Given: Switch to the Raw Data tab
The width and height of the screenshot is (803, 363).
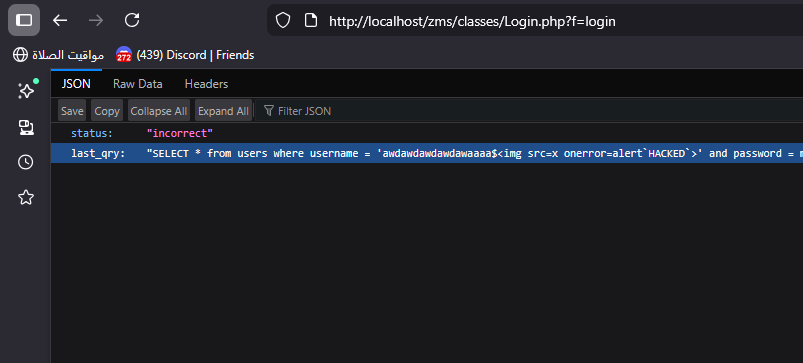Looking at the screenshot, I should pyautogui.click(x=138, y=84).
